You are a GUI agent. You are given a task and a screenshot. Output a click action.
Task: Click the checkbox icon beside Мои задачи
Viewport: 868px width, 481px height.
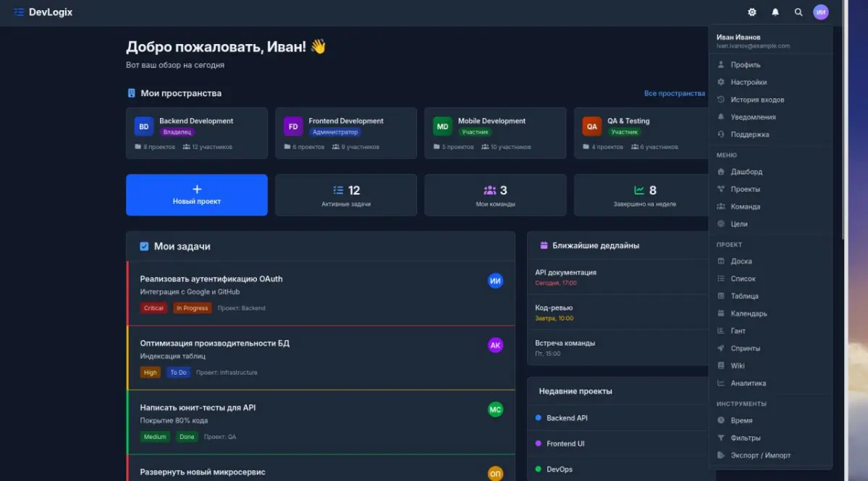[x=144, y=247]
